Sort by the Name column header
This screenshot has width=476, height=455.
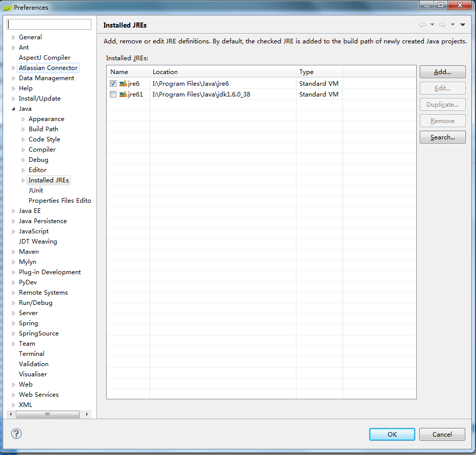[128, 72]
